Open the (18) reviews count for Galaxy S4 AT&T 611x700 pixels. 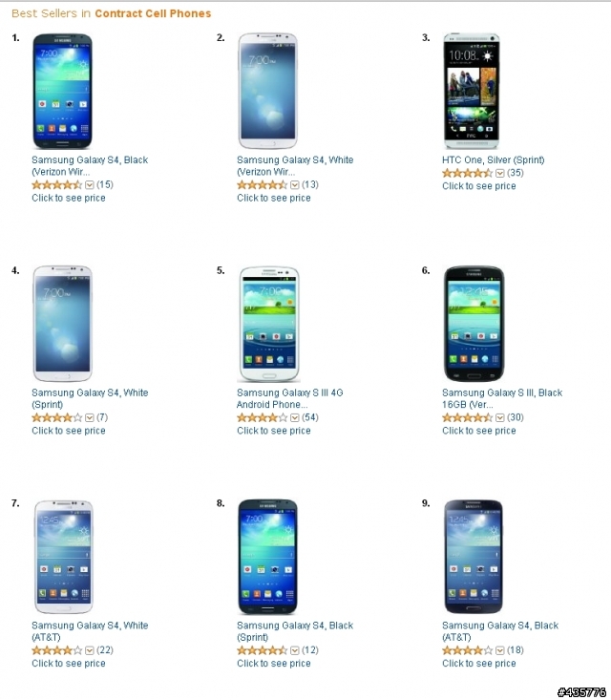pyautogui.click(x=516, y=650)
